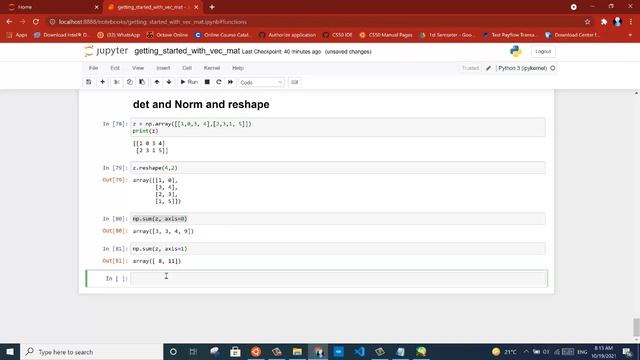
Task: Click the pencil edit icon near Trusted
Action: coord(489,68)
